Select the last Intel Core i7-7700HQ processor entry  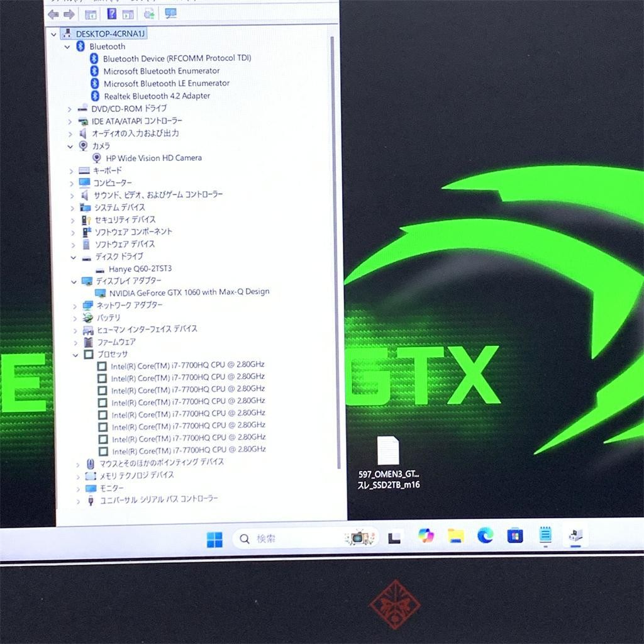pyautogui.click(x=189, y=450)
